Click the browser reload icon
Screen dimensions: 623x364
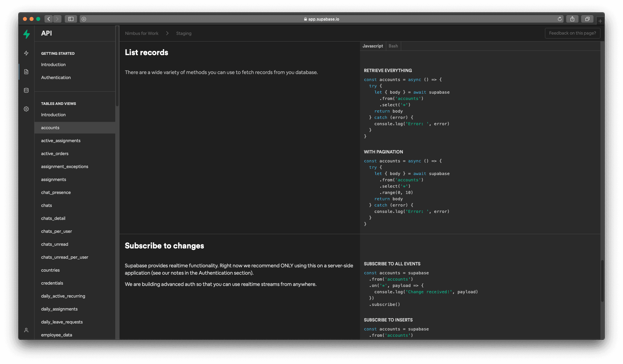click(x=560, y=19)
